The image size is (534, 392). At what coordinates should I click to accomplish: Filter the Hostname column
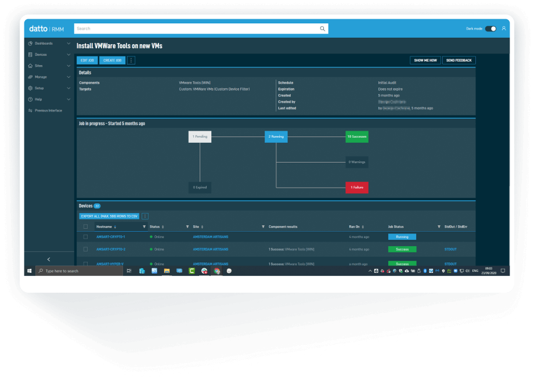click(x=144, y=226)
